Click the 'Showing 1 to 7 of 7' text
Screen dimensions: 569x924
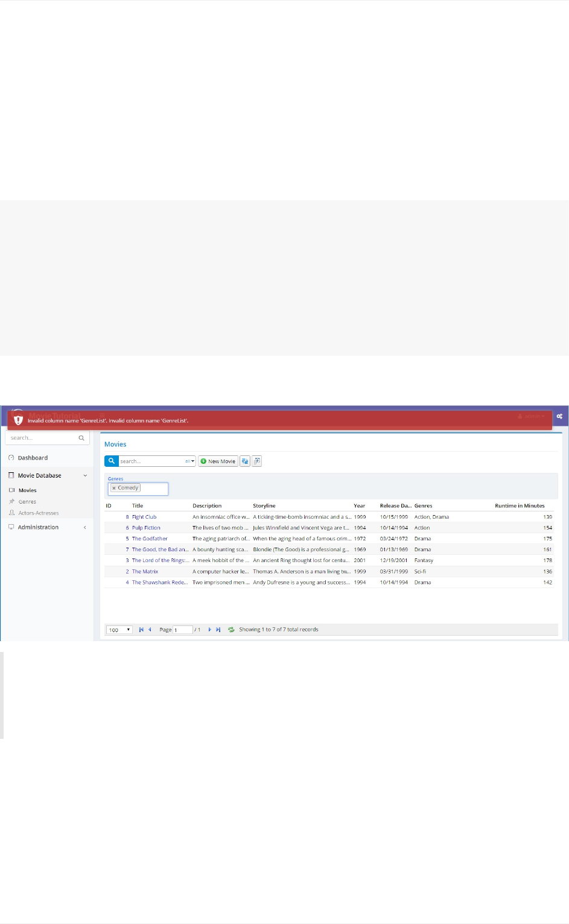[x=278, y=630]
